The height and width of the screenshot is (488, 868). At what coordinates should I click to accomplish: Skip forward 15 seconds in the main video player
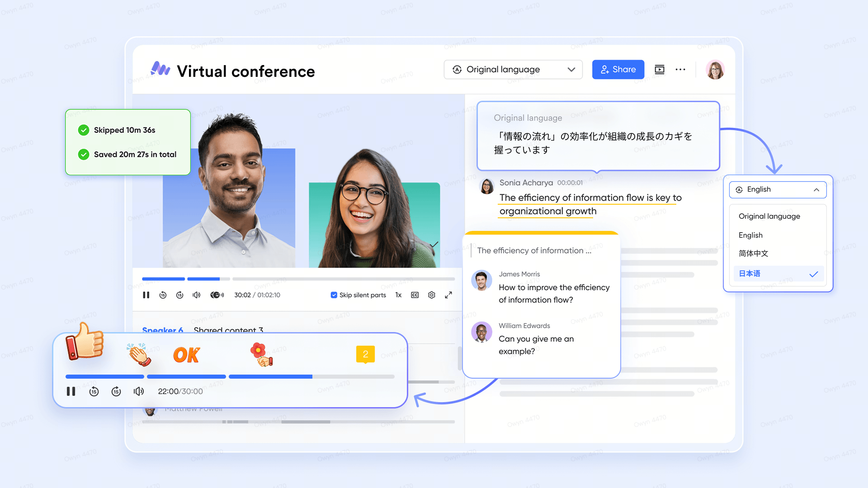(x=179, y=295)
